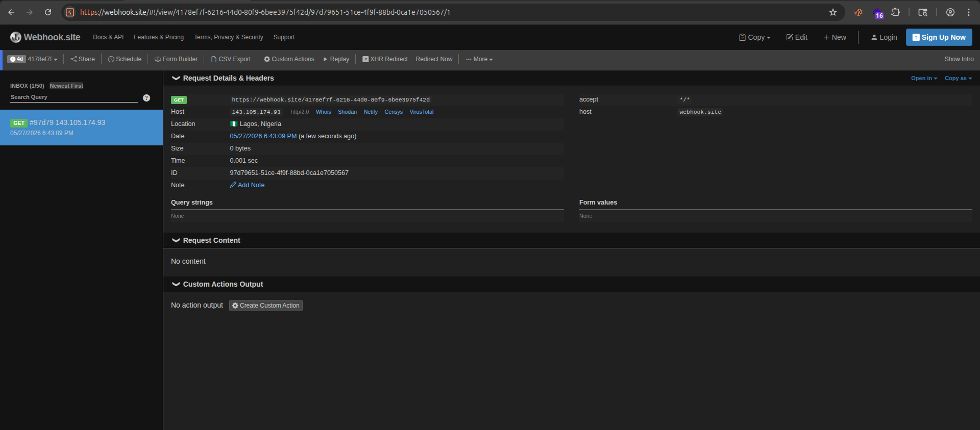Viewport: 980px width, 430px height.
Task: Open the 'Copy as' dropdown
Action: [958, 78]
